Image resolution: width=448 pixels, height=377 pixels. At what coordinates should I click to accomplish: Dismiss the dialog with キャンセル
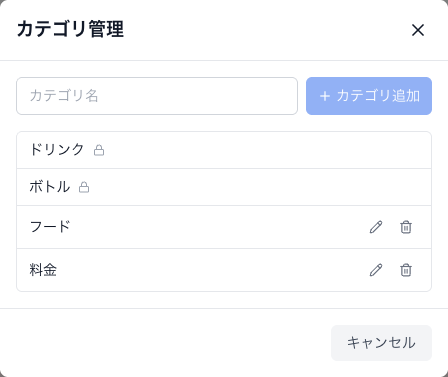[x=381, y=343]
